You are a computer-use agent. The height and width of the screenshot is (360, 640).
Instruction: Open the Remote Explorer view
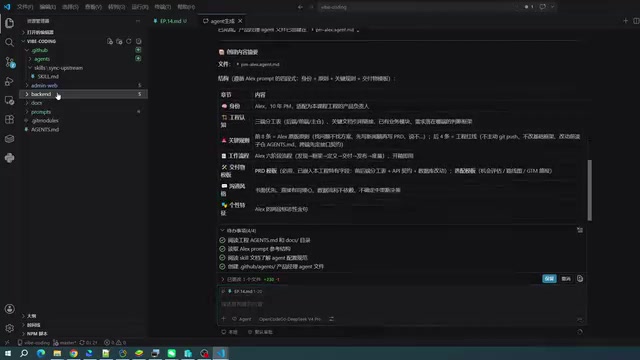pos(9,100)
